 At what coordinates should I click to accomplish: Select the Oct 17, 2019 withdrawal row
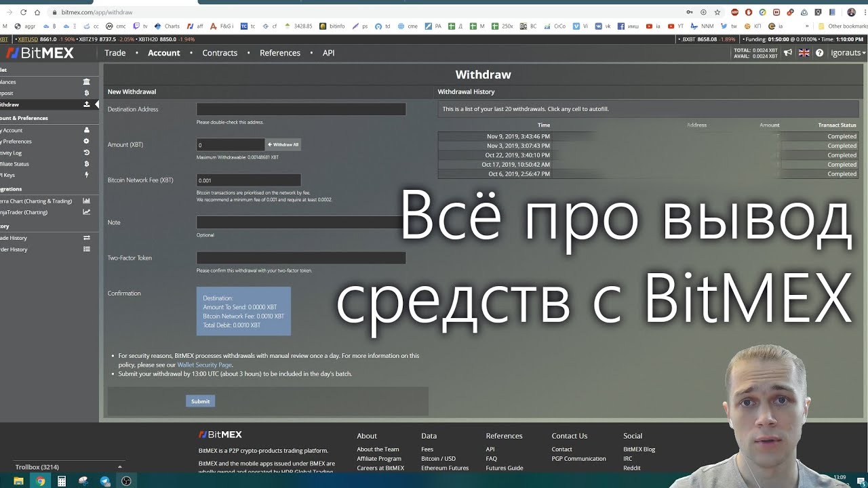click(648, 165)
